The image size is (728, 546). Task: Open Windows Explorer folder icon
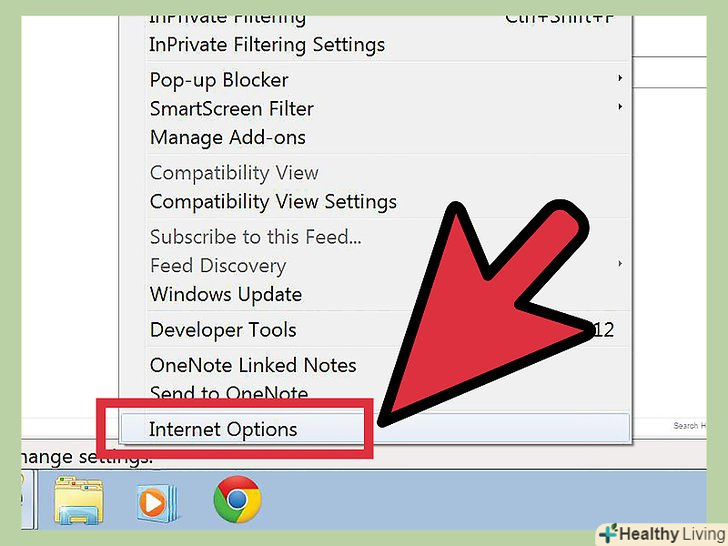[x=78, y=500]
